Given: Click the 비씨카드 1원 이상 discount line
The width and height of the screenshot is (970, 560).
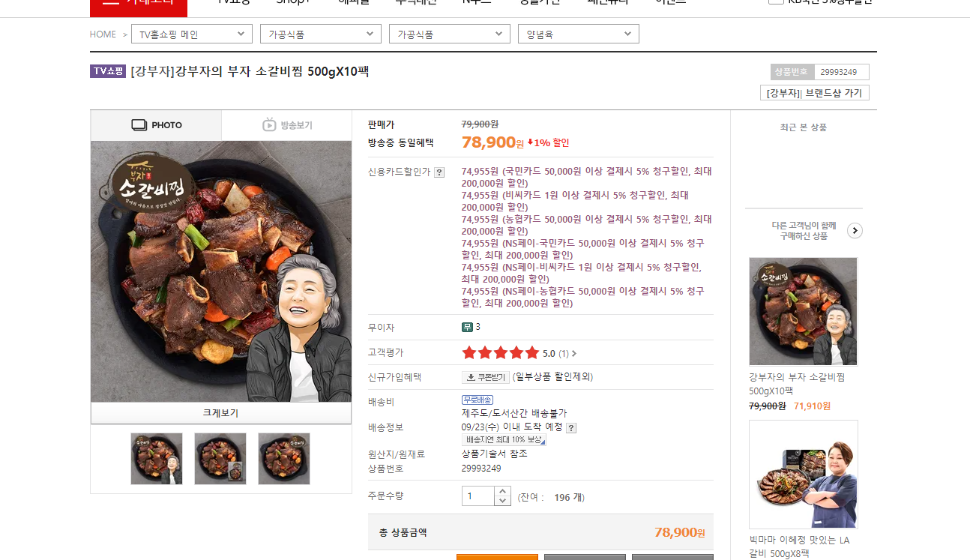Looking at the screenshot, I should pos(575,201).
